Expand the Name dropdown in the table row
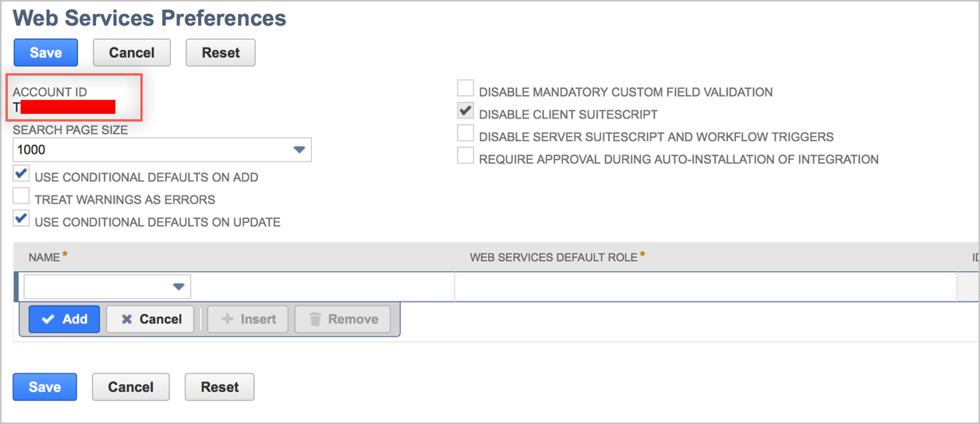 click(179, 287)
